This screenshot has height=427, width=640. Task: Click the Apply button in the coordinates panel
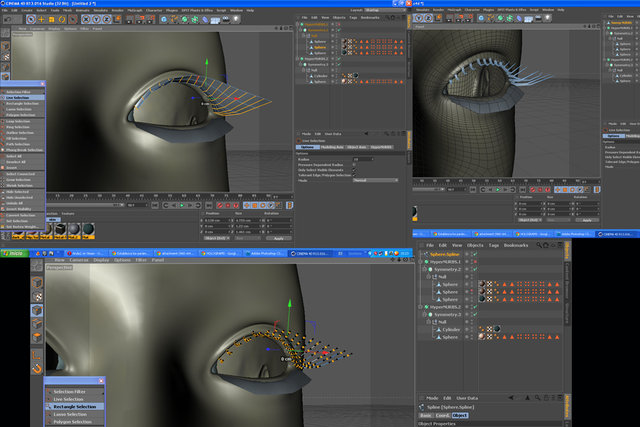point(279,238)
